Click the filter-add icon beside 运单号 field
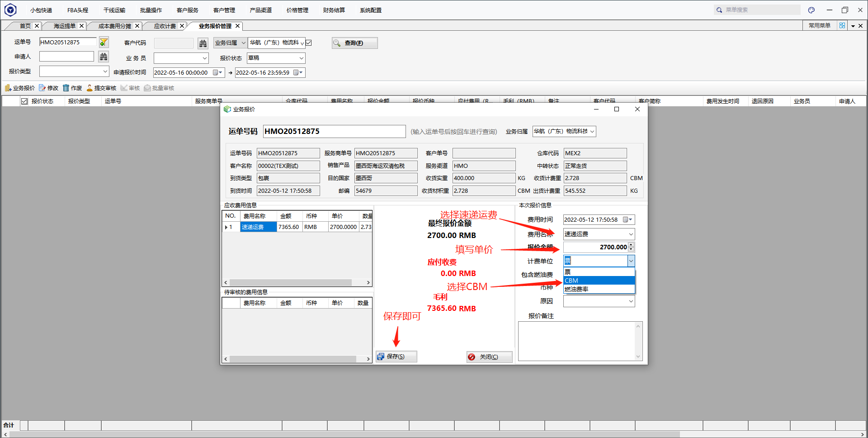 point(104,43)
